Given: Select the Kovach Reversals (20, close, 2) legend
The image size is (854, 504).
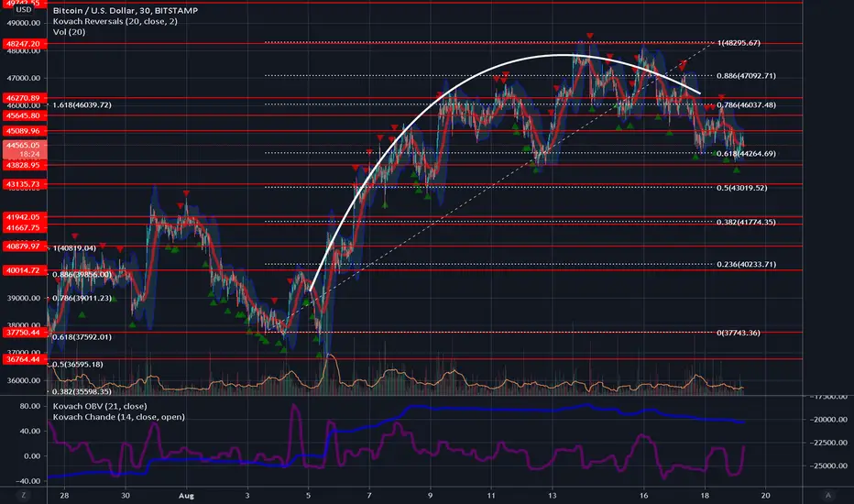Looking at the screenshot, I should click(115, 21).
